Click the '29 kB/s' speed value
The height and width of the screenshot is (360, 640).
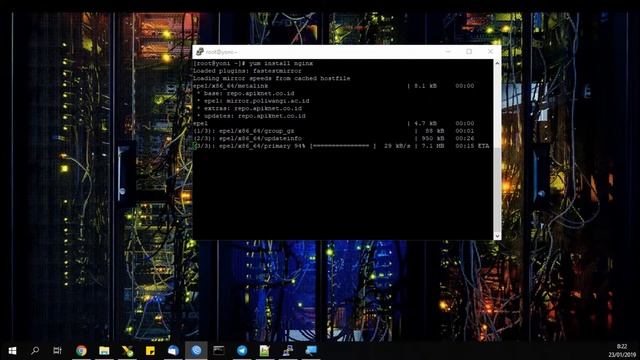397,146
